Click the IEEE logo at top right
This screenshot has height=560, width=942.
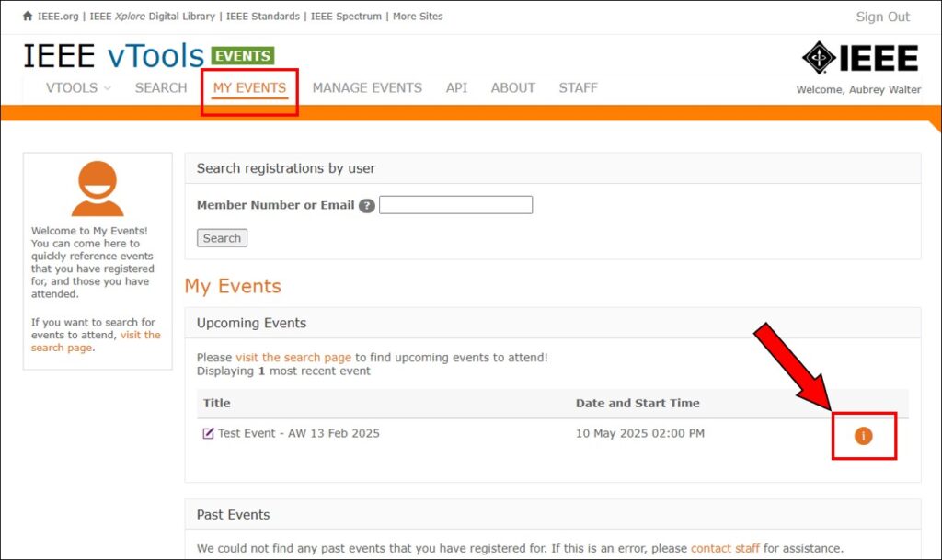click(860, 58)
